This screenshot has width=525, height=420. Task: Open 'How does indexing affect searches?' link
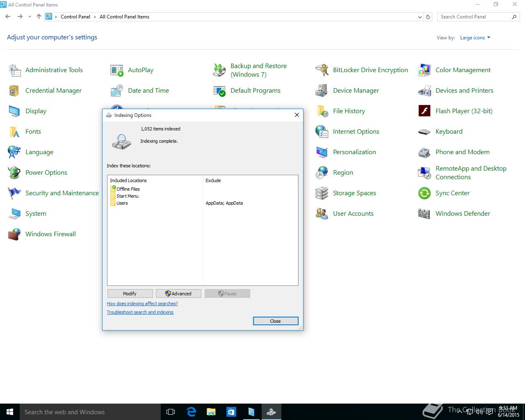tap(142, 304)
